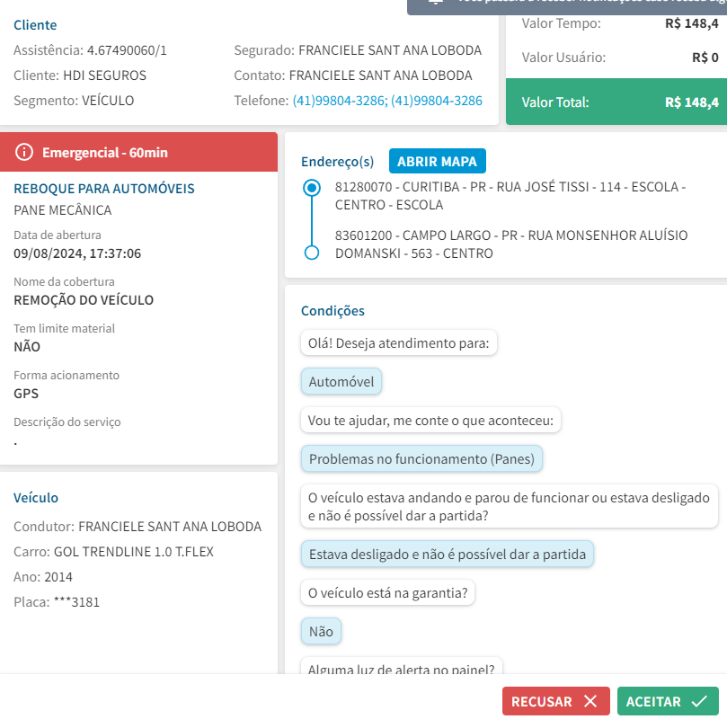This screenshot has height=728, width=727.
Task: Click the 'Automóvel' answer bubble
Action: [x=341, y=382]
